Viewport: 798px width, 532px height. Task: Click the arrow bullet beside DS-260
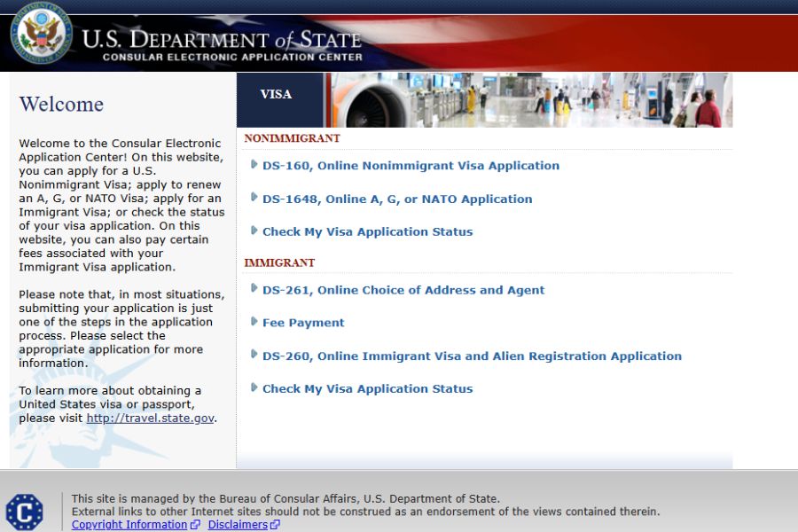(254, 355)
